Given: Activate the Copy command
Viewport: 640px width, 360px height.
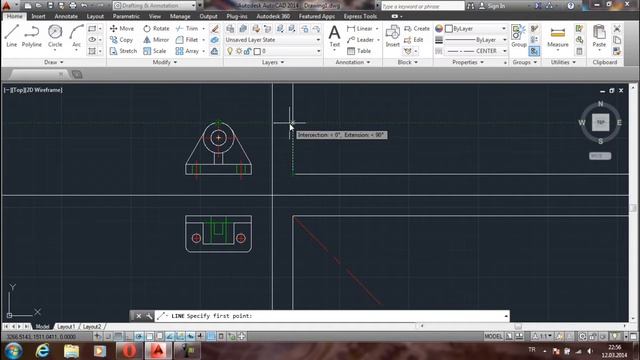Looking at the screenshot, I should (x=121, y=40).
